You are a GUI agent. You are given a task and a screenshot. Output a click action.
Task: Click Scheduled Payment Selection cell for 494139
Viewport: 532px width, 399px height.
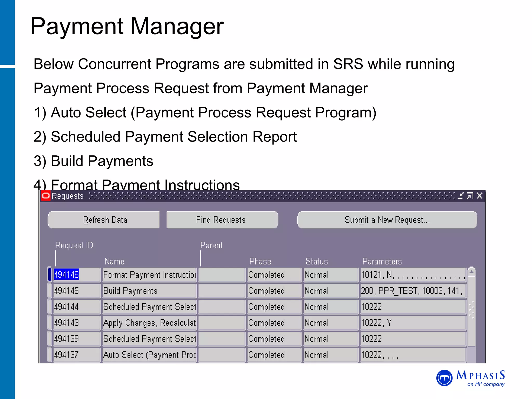click(x=149, y=339)
